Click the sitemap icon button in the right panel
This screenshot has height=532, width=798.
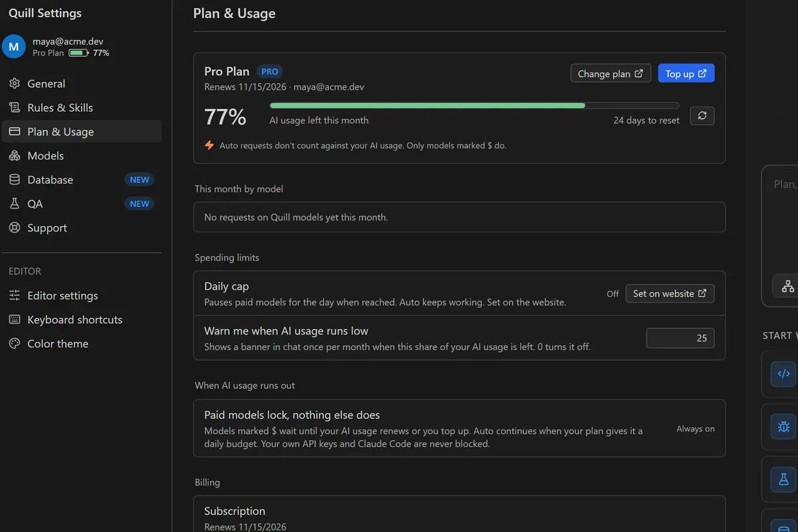tap(788, 286)
